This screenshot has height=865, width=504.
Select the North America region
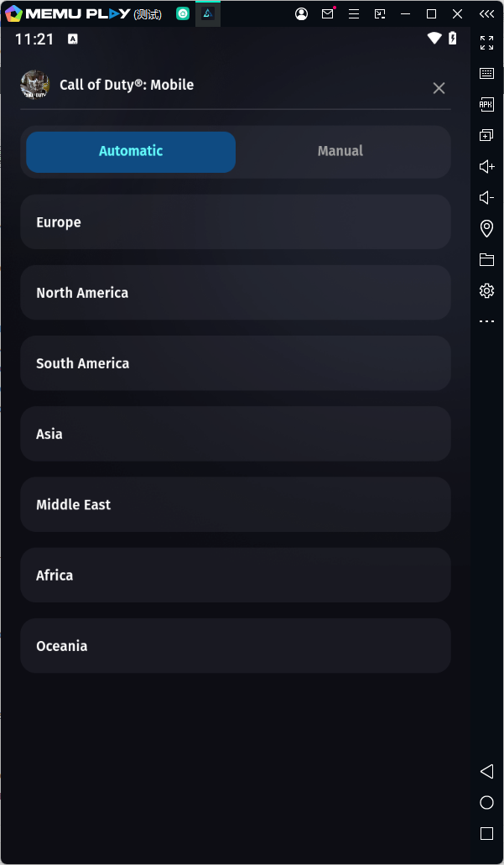(236, 293)
